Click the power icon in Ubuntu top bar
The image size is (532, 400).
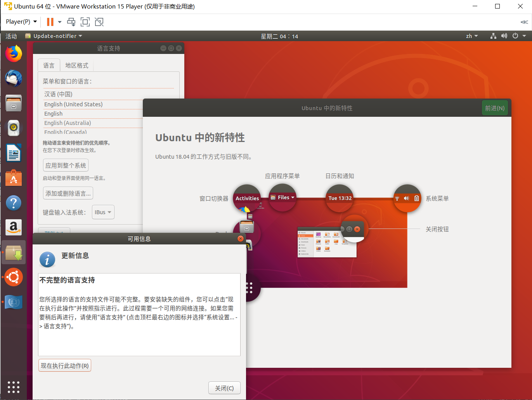coord(515,36)
